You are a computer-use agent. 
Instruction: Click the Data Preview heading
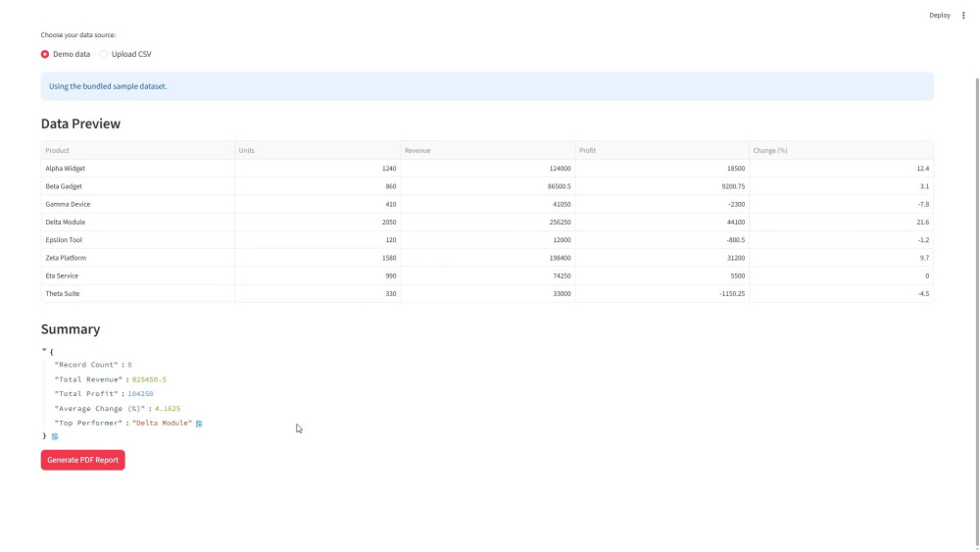click(80, 124)
